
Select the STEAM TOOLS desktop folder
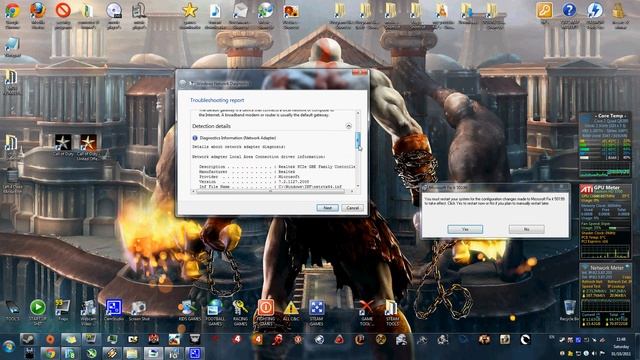[392, 308]
